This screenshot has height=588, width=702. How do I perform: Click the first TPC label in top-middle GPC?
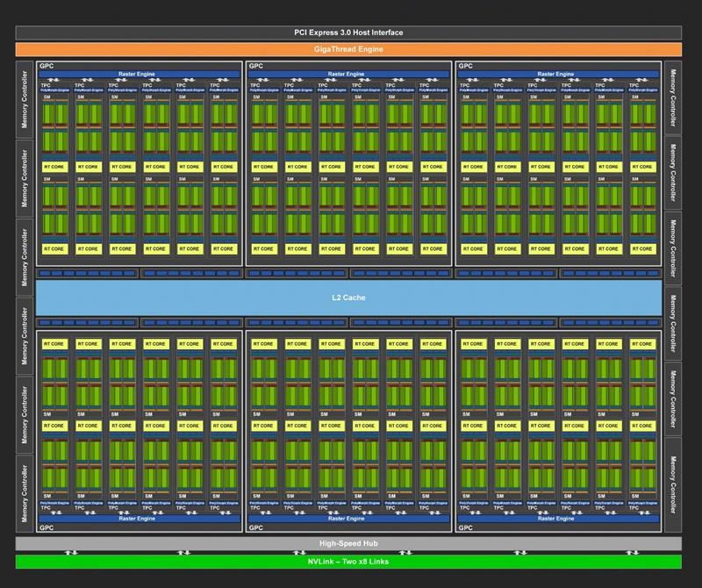point(255,85)
